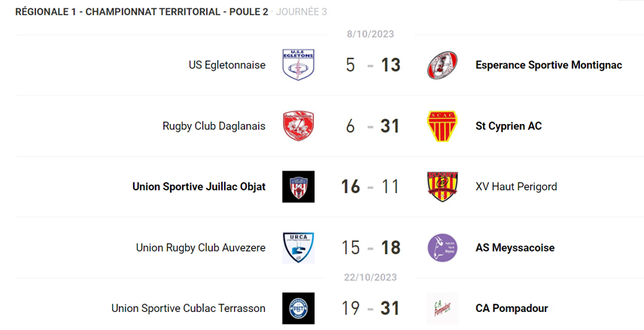Open the CA Pompadour club logo
644x330 pixels.
point(442,308)
